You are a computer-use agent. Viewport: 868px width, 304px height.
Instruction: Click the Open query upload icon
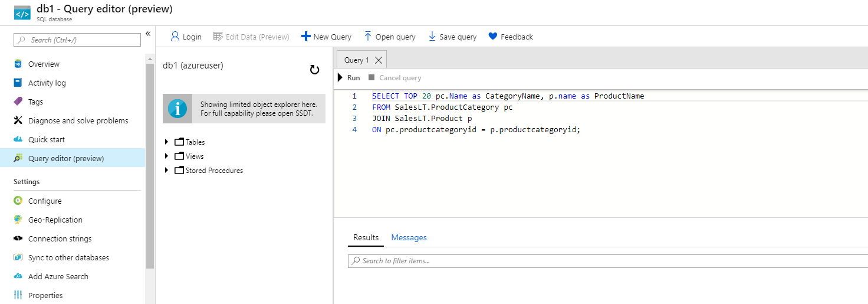(368, 37)
